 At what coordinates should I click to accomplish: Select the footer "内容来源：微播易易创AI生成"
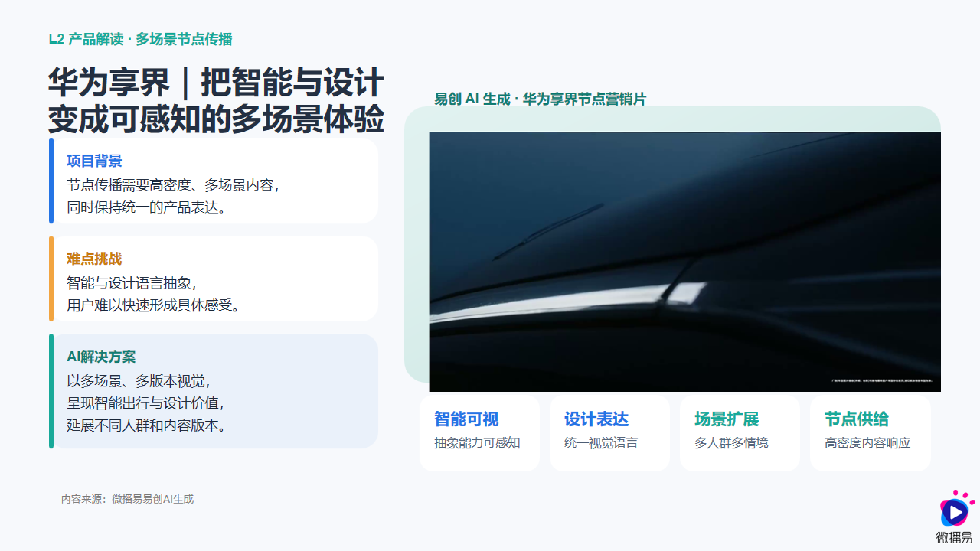coord(127,499)
